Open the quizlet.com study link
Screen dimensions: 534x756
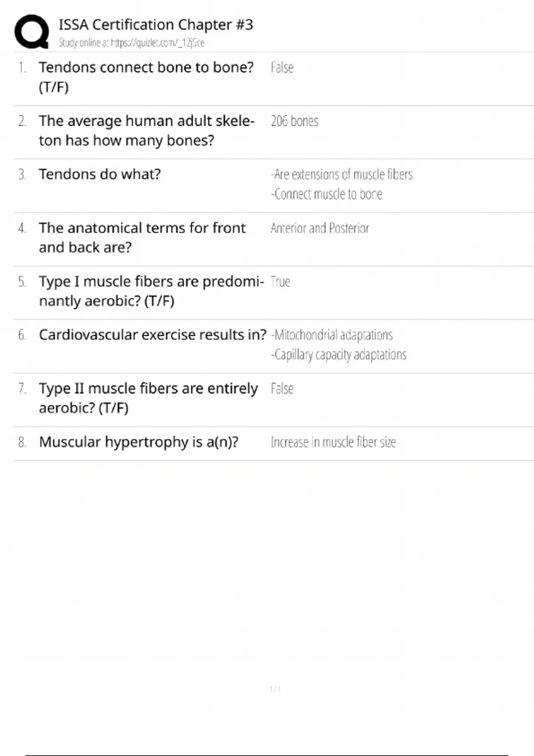[157, 43]
